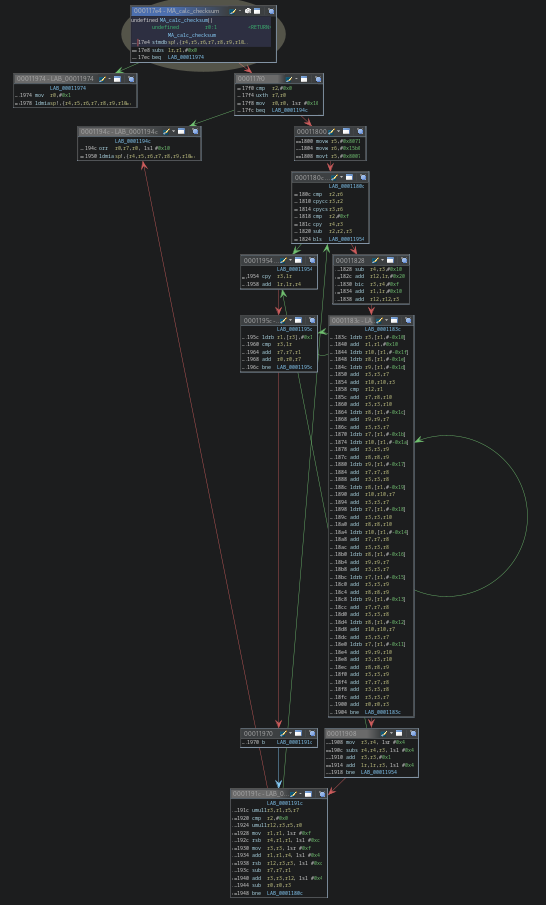Image resolution: width=546 pixels, height=905 pixels.
Task: Click pencil color icon on node 0001191c
Action: pos(293,794)
